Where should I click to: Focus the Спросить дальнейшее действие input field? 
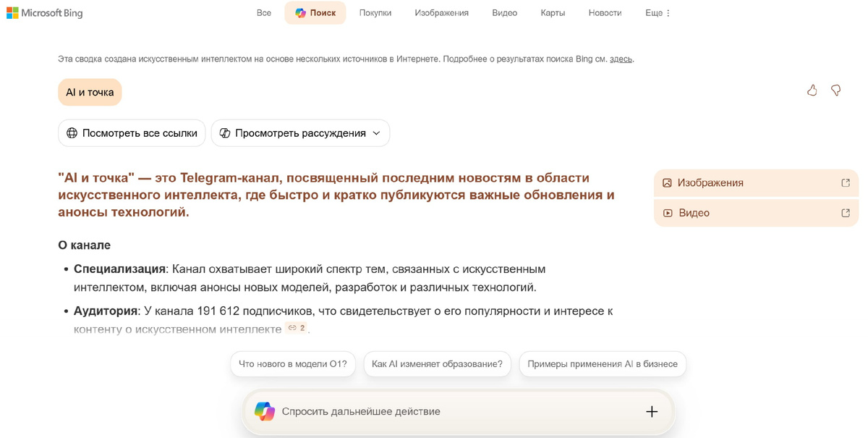pos(458,411)
